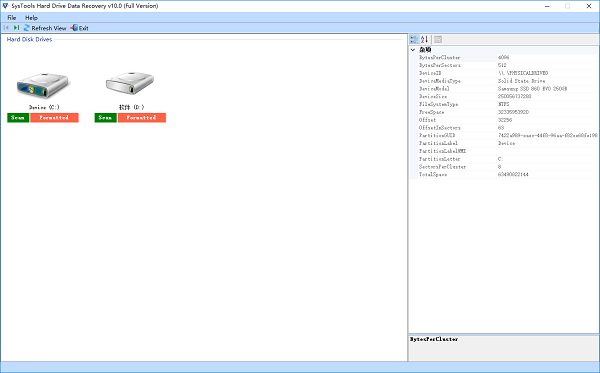Click the BytesPerCluster value 4096
Viewport: 600px width, 373px height.
(504, 57)
